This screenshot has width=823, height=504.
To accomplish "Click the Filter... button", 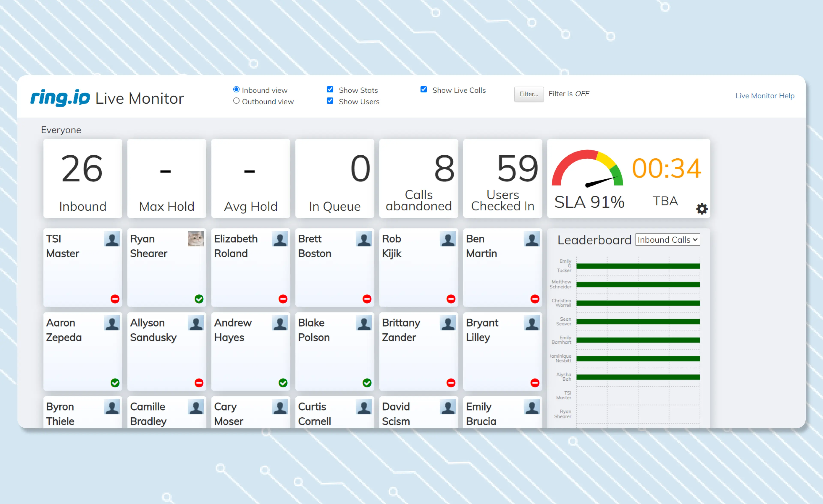I will click(x=529, y=94).
